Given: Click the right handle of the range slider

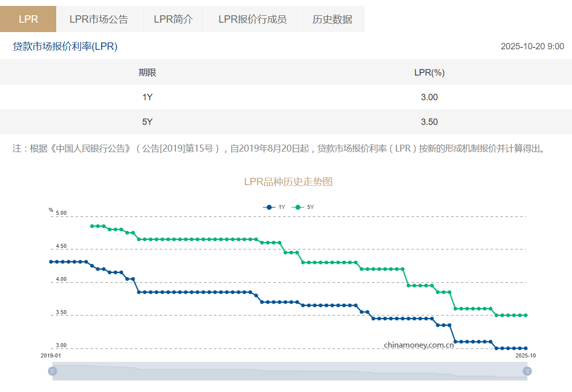Looking at the screenshot, I should 527,371.
